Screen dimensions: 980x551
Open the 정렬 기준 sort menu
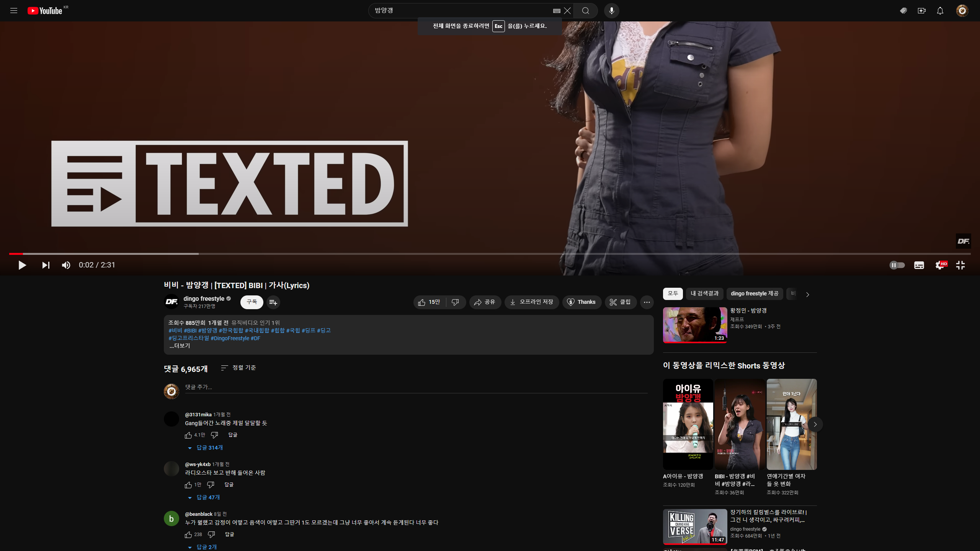(239, 368)
